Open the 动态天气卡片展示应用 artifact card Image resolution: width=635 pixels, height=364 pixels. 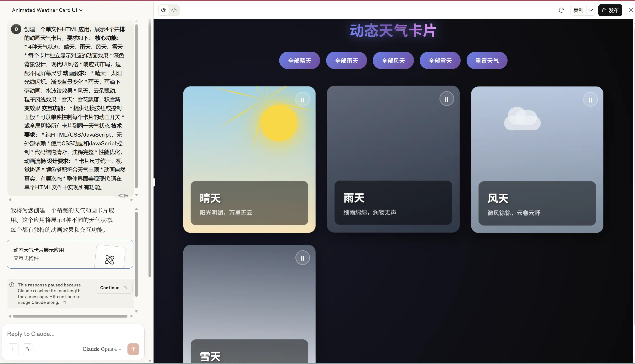tap(70, 254)
